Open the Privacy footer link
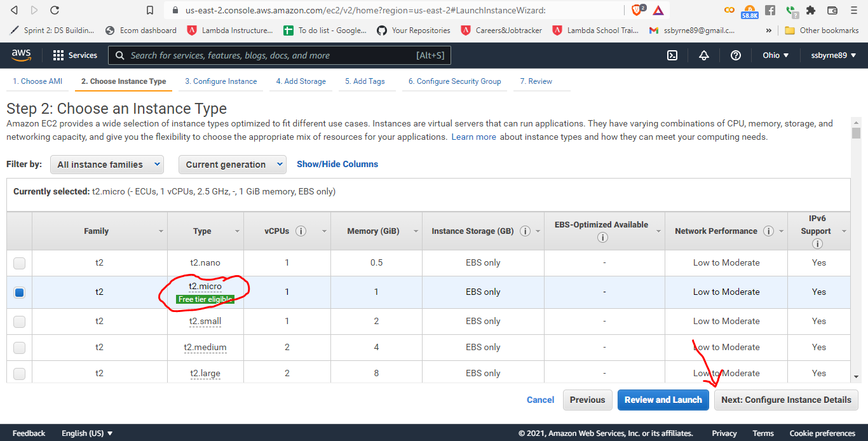Image resolution: width=868 pixels, height=441 pixels. coord(724,433)
